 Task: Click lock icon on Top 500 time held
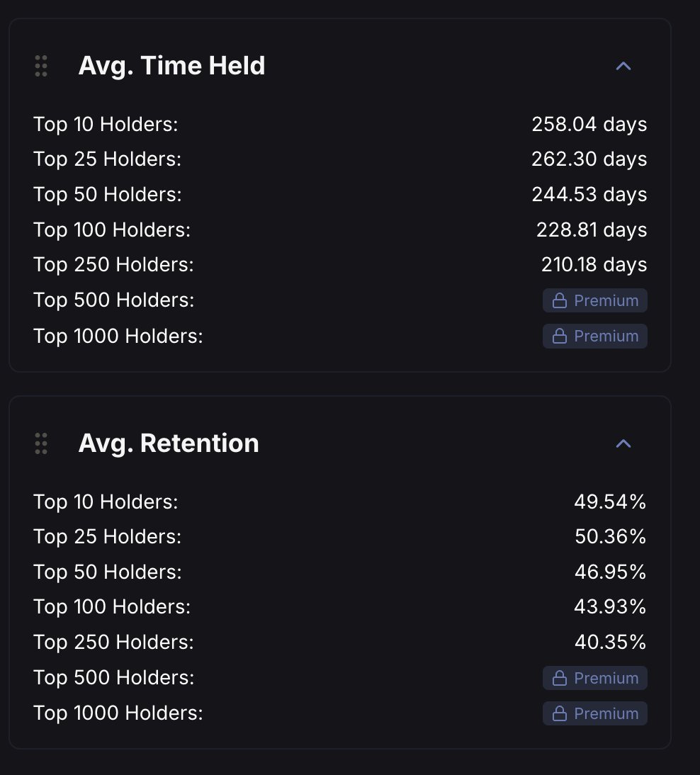point(560,300)
